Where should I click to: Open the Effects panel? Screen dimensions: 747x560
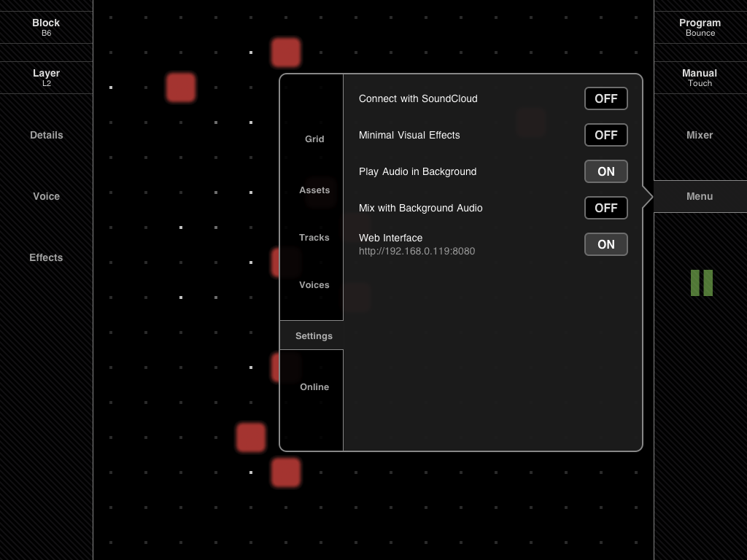pyautogui.click(x=46, y=257)
